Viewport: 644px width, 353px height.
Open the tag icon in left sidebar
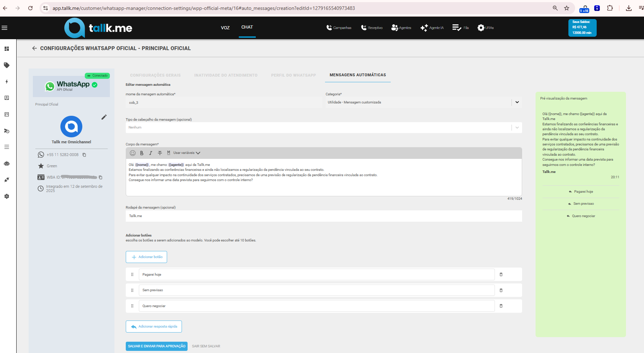[x=7, y=65]
